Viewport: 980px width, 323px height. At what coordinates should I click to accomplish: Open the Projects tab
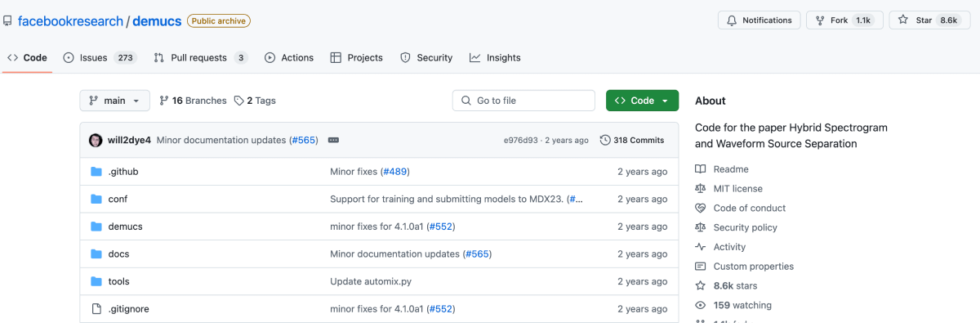(356, 58)
